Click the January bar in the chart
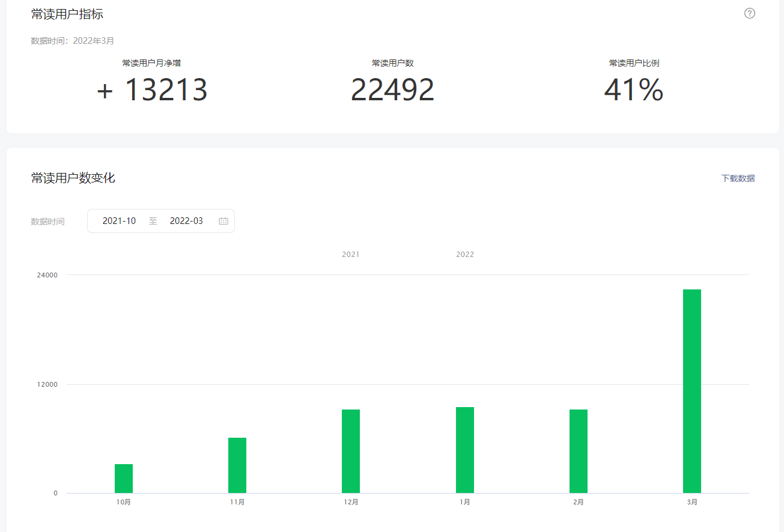This screenshot has width=784, height=532. [x=464, y=450]
